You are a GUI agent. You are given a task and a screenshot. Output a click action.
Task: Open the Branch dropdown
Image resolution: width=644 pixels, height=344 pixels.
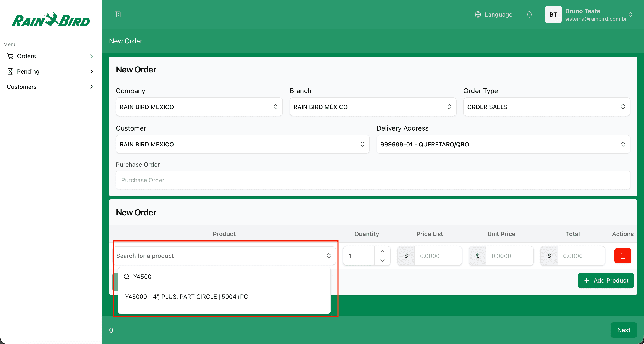click(x=373, y=107)
